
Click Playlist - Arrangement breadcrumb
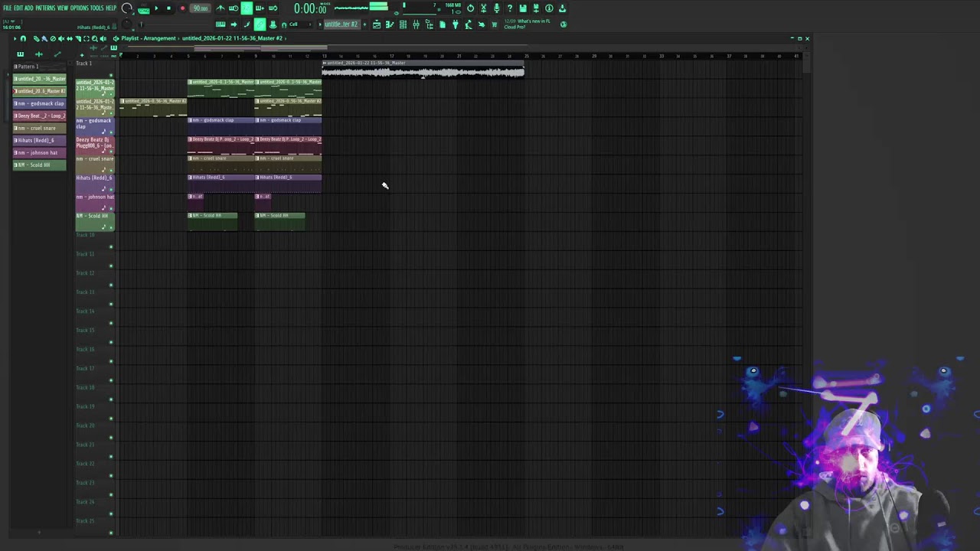click(149, 38)
